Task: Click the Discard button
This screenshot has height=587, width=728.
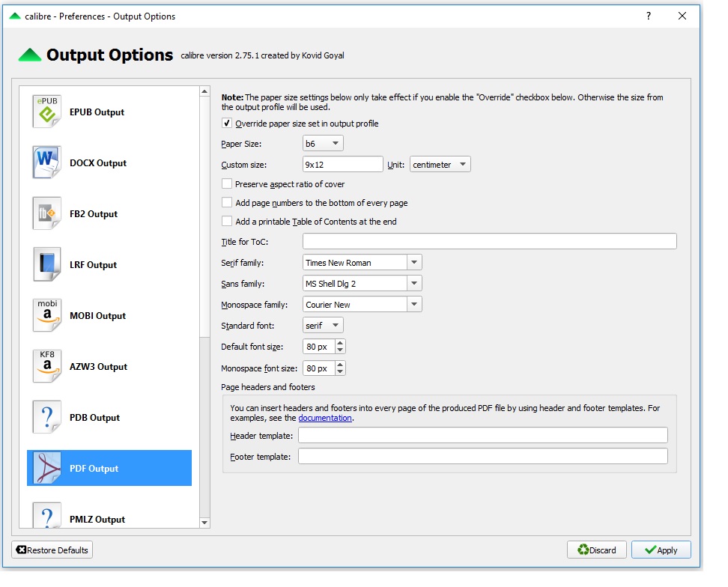Action: (x=597, y=550)
